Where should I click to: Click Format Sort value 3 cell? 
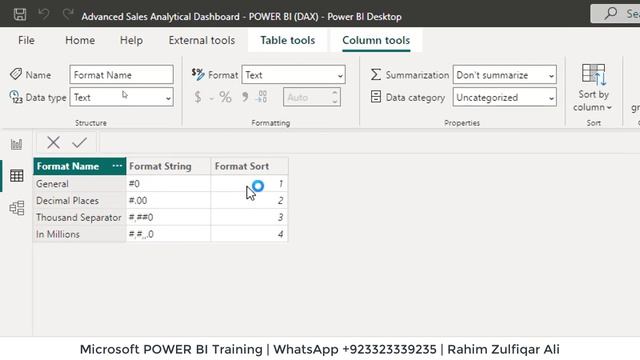tap(249, 217)
